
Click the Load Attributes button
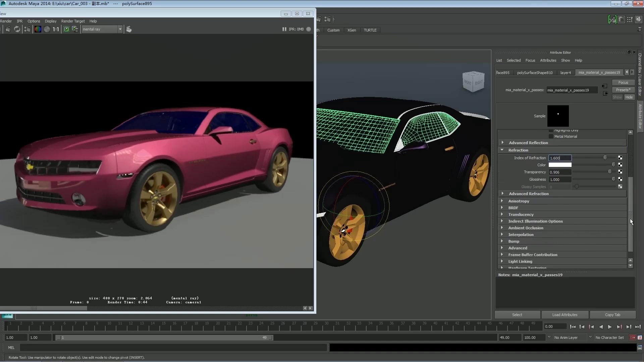[565, 315]
